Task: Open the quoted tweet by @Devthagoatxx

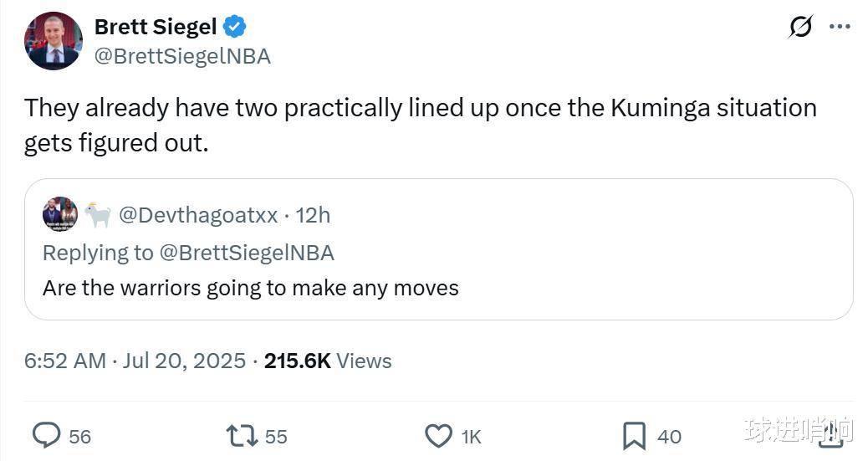Action: pos(438,249)
